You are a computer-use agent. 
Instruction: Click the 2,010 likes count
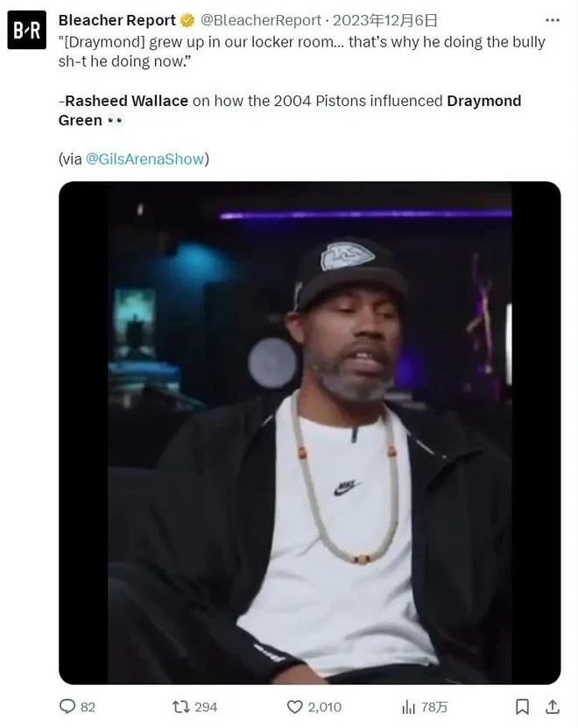[x=325, y=707]
